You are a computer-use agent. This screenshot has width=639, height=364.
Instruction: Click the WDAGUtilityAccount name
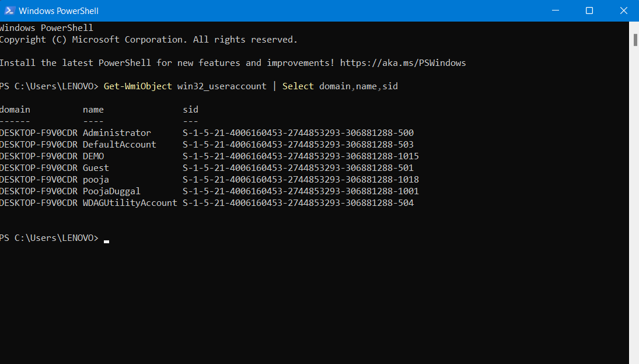(x=130, y=203)
